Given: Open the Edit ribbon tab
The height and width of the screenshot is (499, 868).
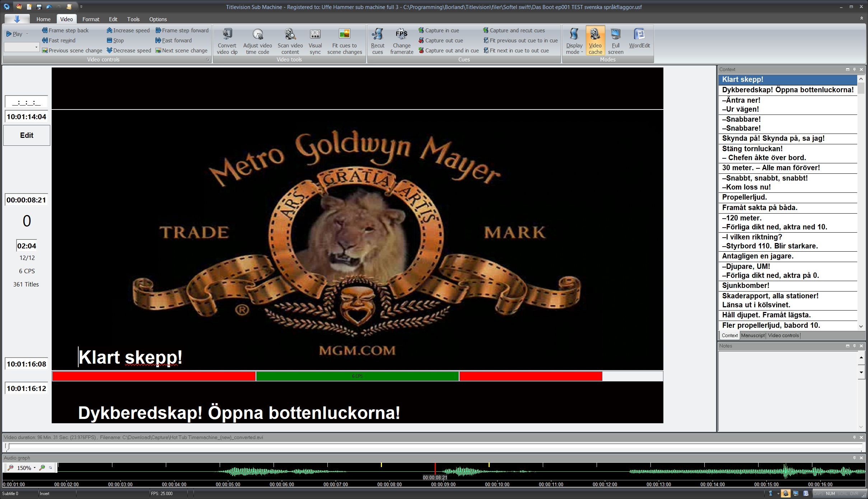Looking at the screenshot, I should click(x=113, y=19).
